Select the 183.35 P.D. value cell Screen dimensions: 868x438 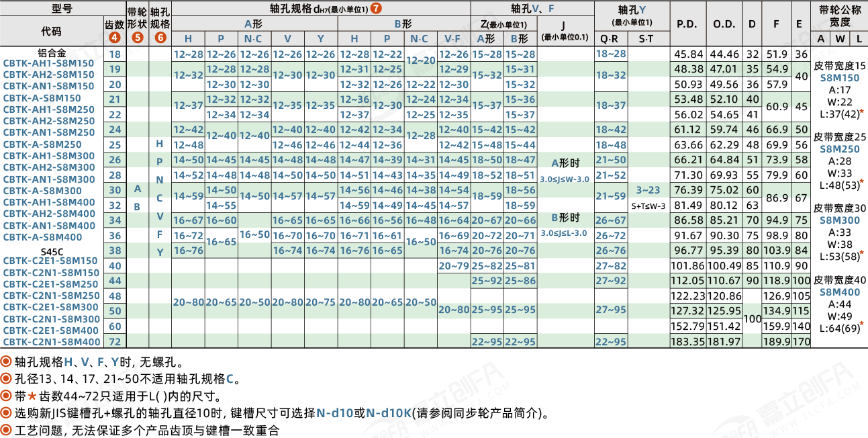pos(687,341)
